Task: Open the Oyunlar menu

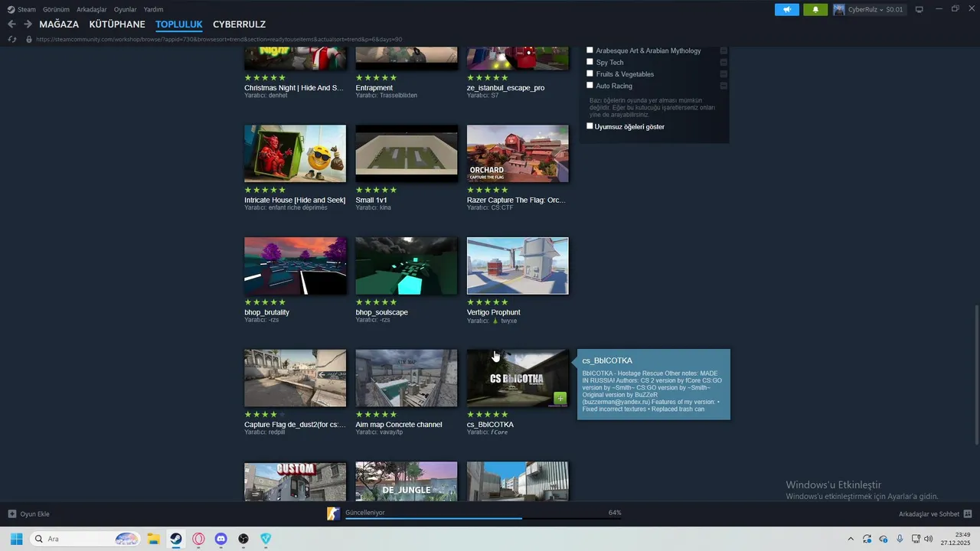Action: pos(126,10)
